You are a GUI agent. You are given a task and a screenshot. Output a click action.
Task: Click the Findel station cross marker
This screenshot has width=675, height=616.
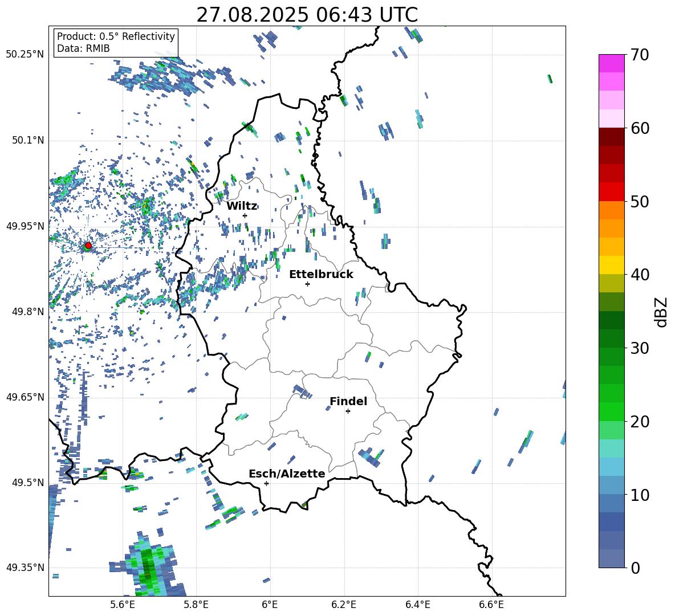(x=348, y=411)
